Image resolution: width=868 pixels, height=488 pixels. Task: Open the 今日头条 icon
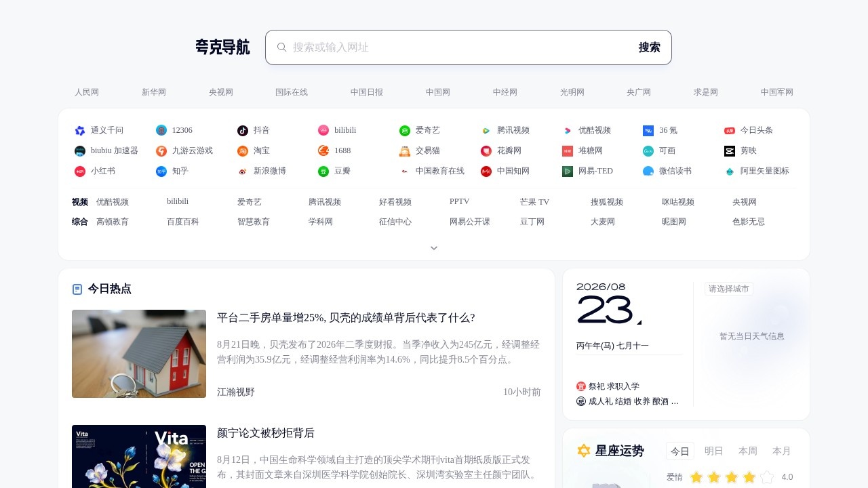tap(730, 130)
